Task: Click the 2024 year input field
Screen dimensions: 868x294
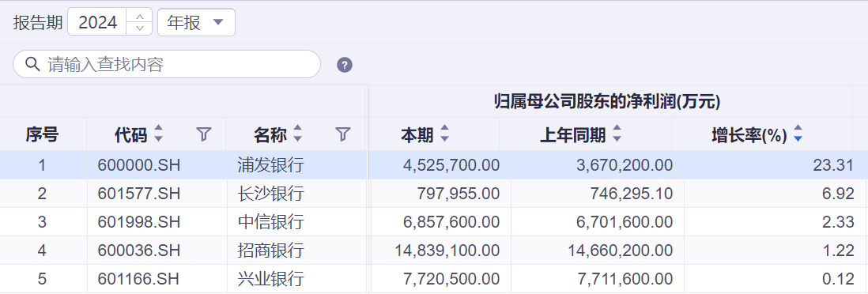Action: [98, 22]
